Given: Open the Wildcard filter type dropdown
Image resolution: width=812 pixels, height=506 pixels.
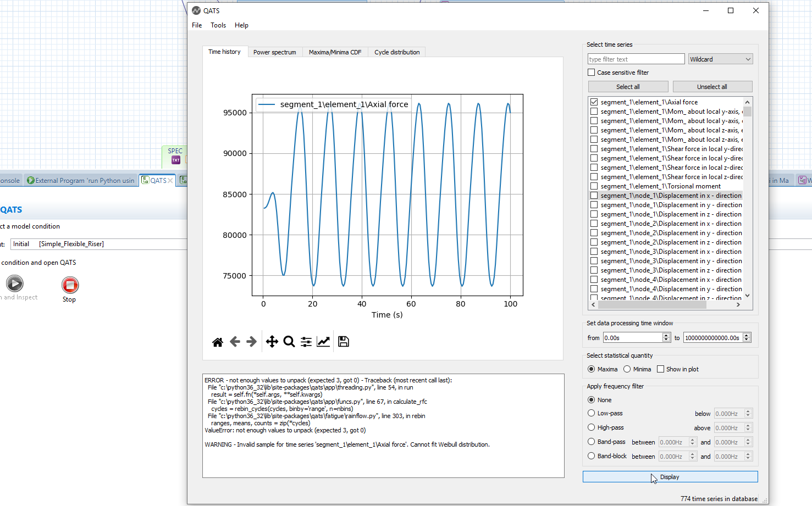Looking at the screenshot, I should 720,59.
